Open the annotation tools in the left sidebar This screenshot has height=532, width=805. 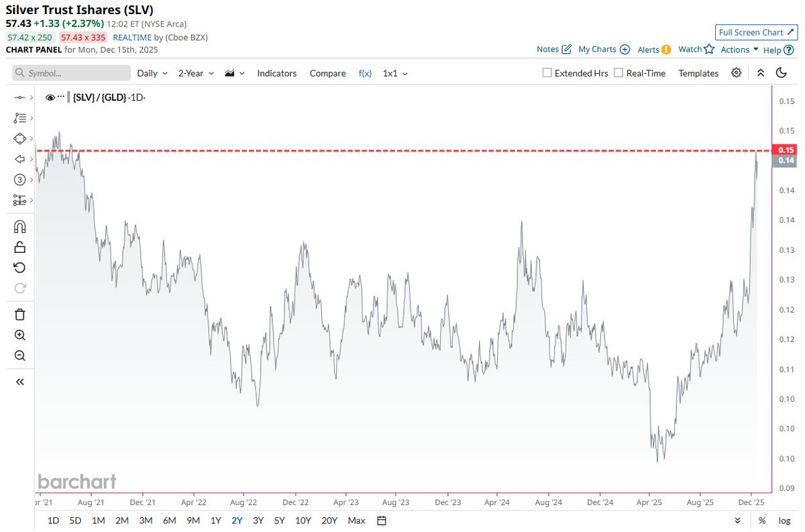pyautogui.click(x=19, y=117)
